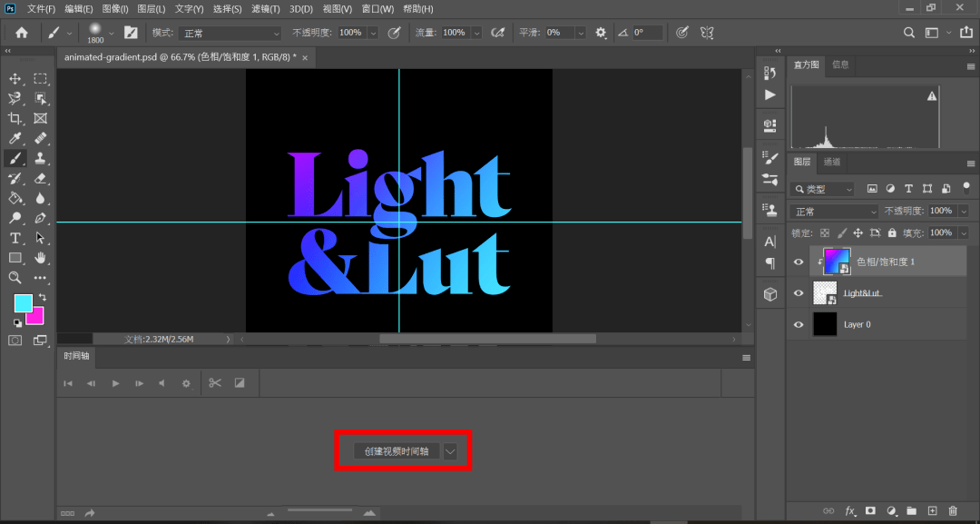Expand the arrow beside 创建视频时间轴
This screenshot has height=524, width=980.
click(450, 450)
